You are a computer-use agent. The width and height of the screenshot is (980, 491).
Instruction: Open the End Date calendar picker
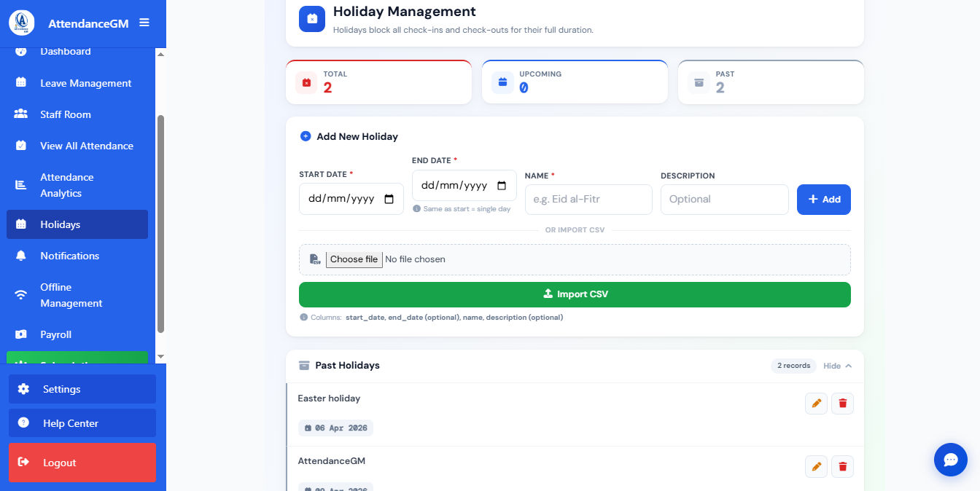[x=502, y=186]
